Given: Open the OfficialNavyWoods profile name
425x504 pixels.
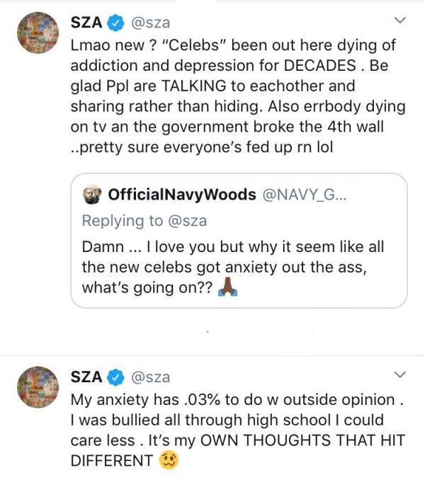Looking at the screenshot, I should click(x=181, y=195).
